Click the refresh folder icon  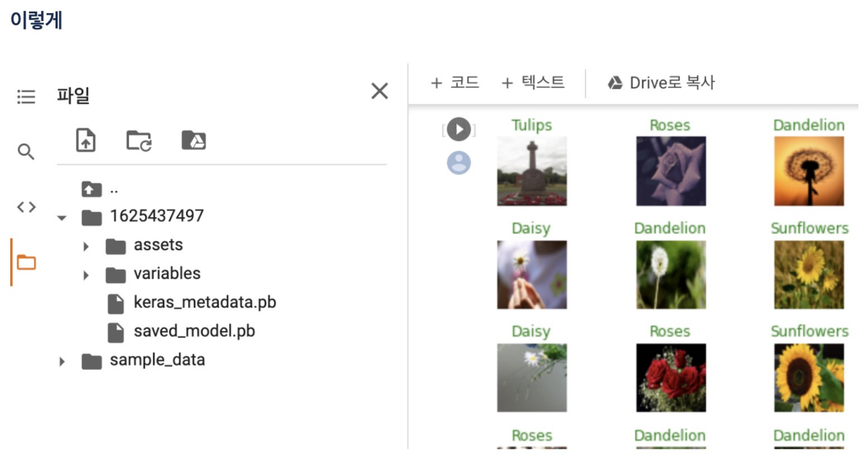click(139, 141)
